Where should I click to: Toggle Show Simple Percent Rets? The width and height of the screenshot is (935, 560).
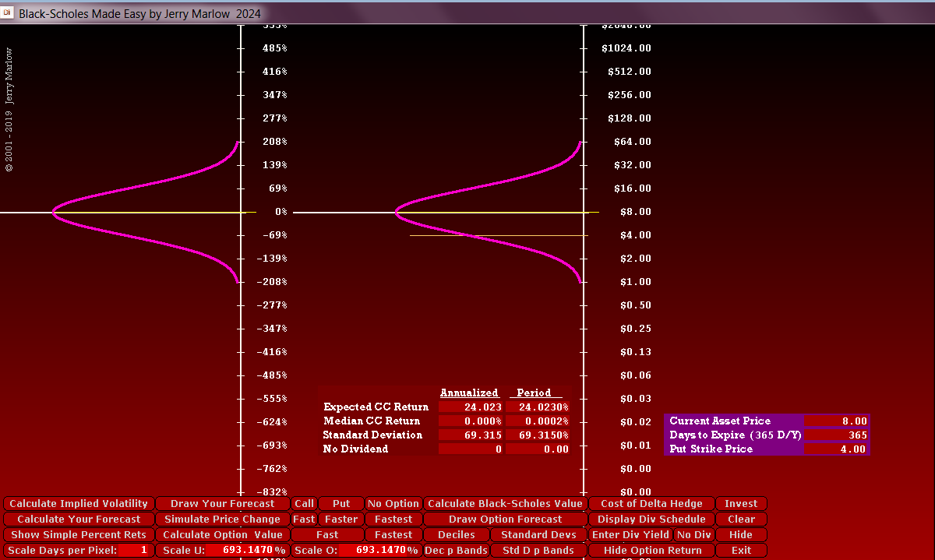79,535
